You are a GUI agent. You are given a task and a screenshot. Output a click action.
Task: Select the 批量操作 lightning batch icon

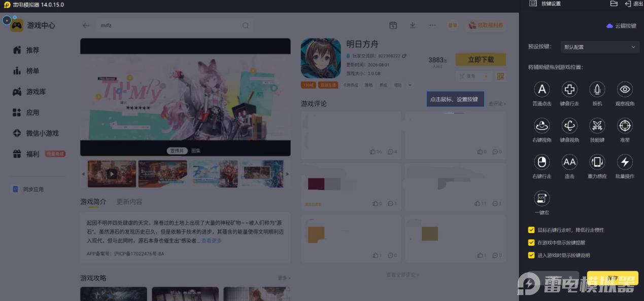tap(625, 162)
